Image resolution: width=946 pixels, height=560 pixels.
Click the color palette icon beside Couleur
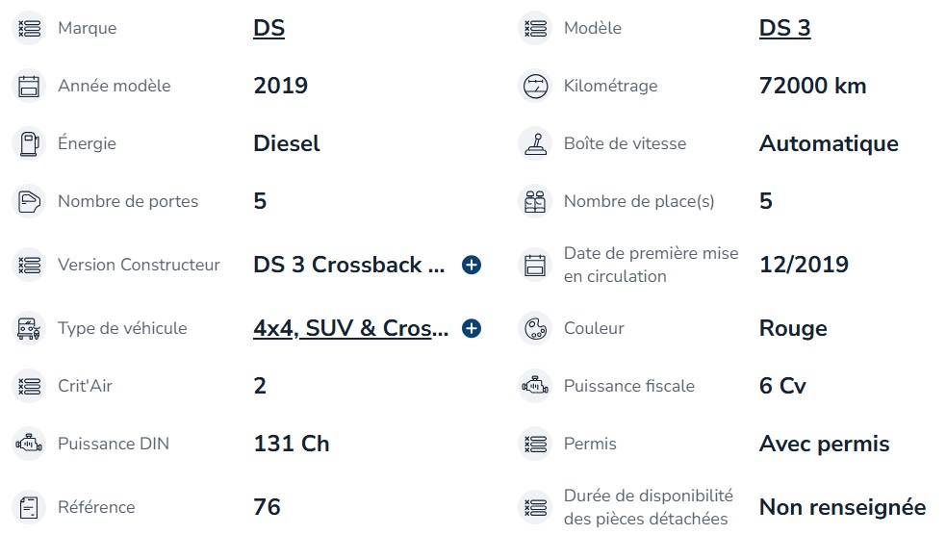[x=534, y=328]
